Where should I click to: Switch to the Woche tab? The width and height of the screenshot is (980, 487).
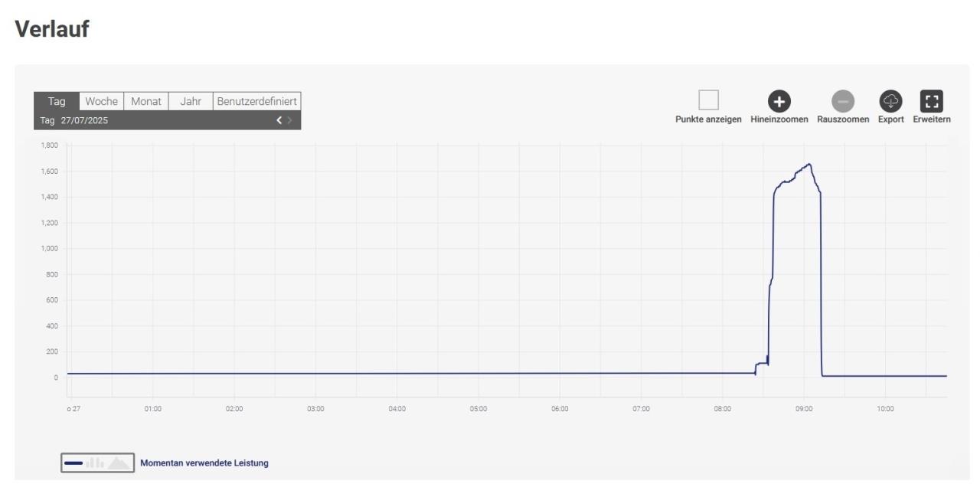coord(101,101)
